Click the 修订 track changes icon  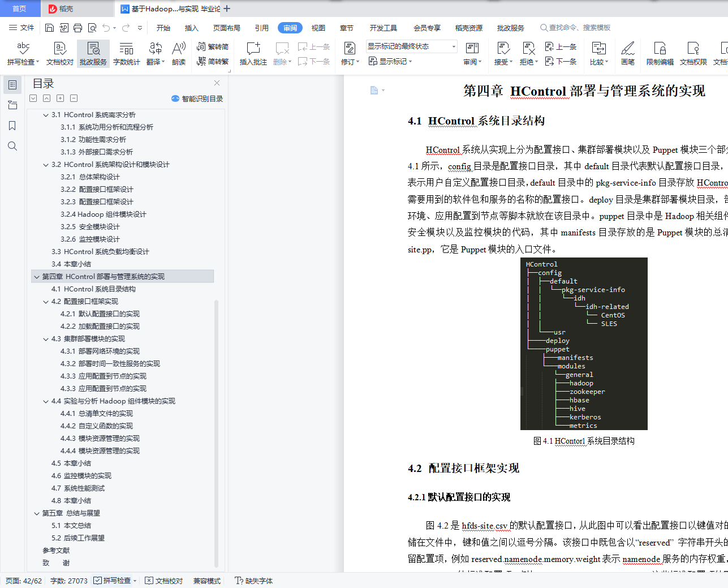point(350,49)
